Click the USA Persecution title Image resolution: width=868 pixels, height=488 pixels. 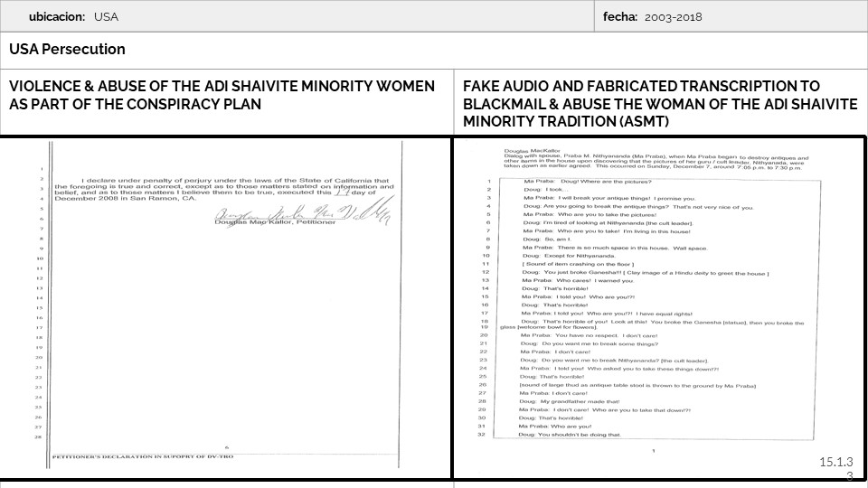pos(67,50)
